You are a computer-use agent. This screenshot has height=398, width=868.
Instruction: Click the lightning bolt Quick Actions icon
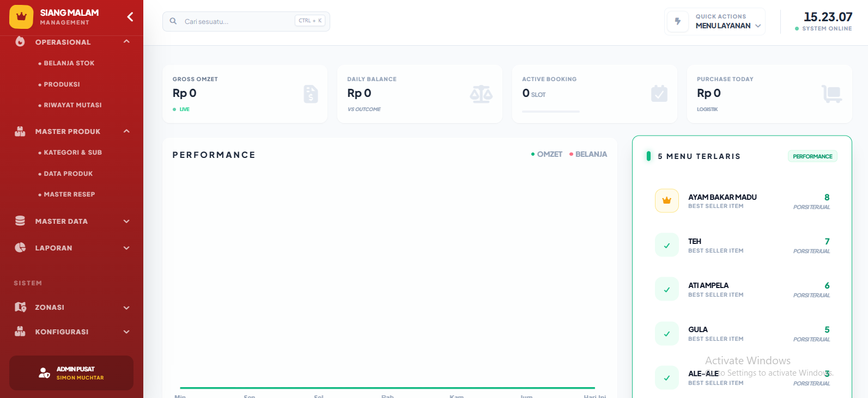(x=678, y=21)
